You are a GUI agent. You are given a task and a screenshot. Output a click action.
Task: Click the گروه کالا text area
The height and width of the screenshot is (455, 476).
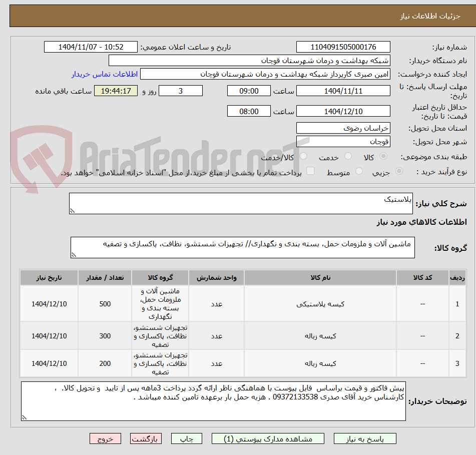tap(243, 247)
